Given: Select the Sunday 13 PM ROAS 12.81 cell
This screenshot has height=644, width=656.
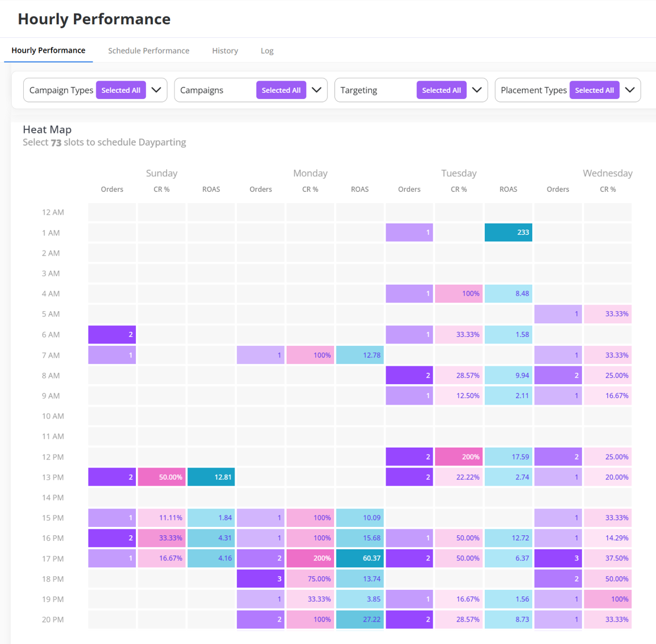Looking at the screenshot, I should (211, 477).
